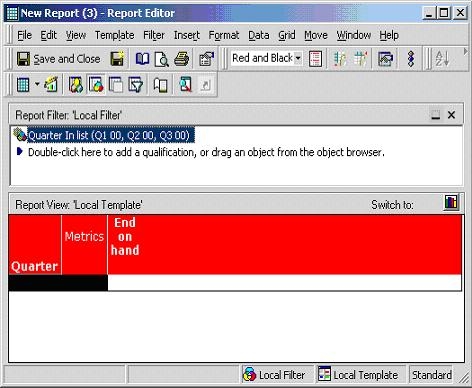Open the View menu
472x388 pixels.
[76, 35]
